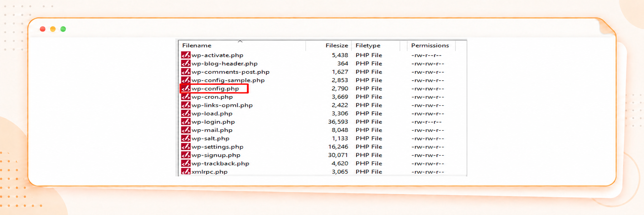Screen dimensions: 644x215
Task: Click the red close window dot
Action: coord(43,29)
